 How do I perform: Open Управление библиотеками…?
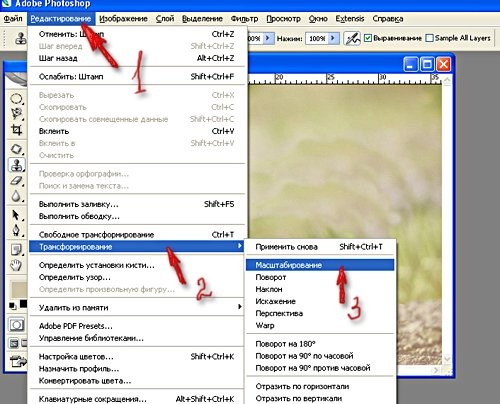pyautogui.click(x=137, y=338)
